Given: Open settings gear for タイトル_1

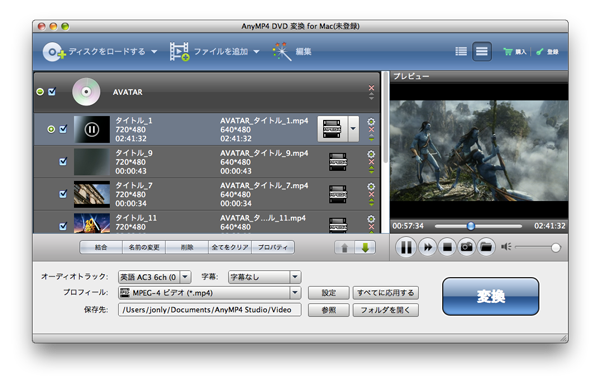Looking at the screenshot, I should (x=371, y=122).
